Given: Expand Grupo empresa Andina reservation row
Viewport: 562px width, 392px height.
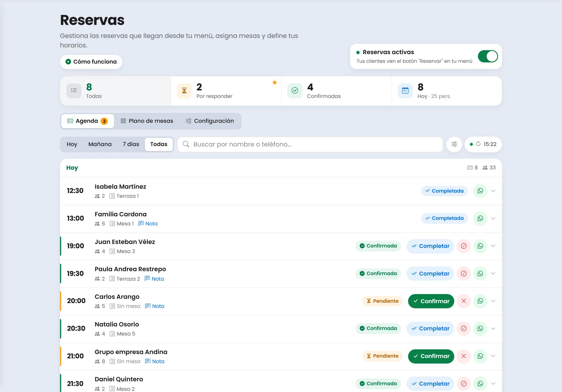Looking at the screenshot, I should tap(493, 356).
